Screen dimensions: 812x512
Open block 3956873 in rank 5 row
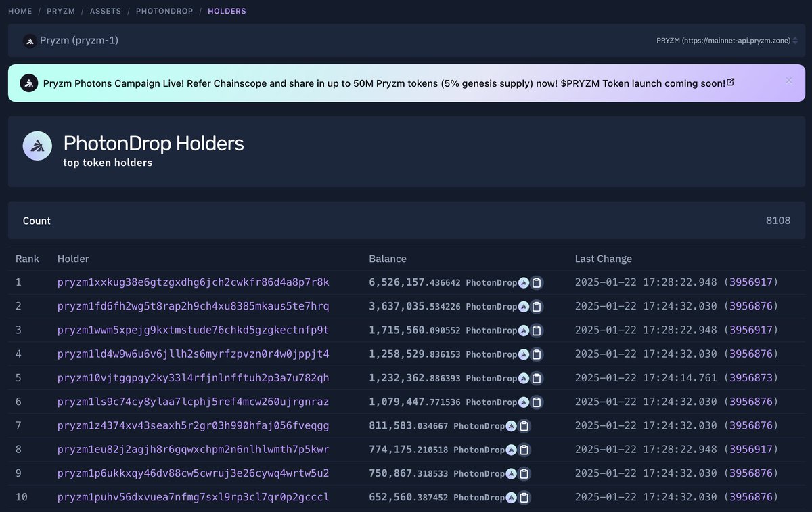coord(751,378)
